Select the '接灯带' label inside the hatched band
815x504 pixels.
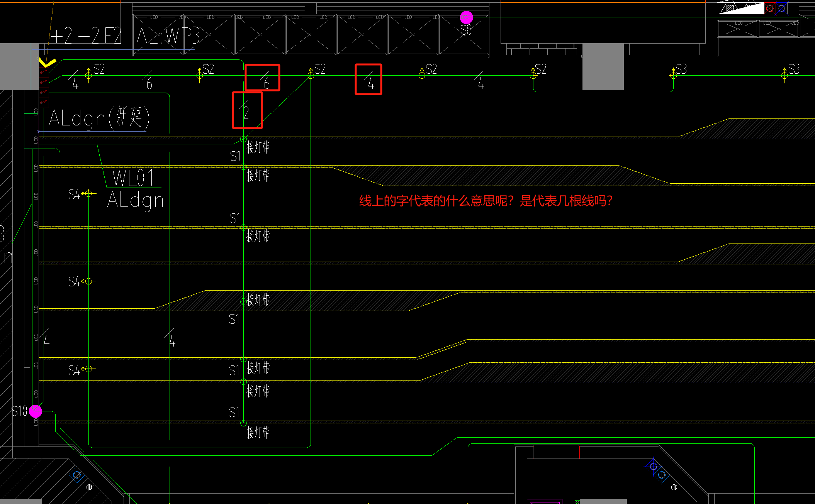(258, 299)
